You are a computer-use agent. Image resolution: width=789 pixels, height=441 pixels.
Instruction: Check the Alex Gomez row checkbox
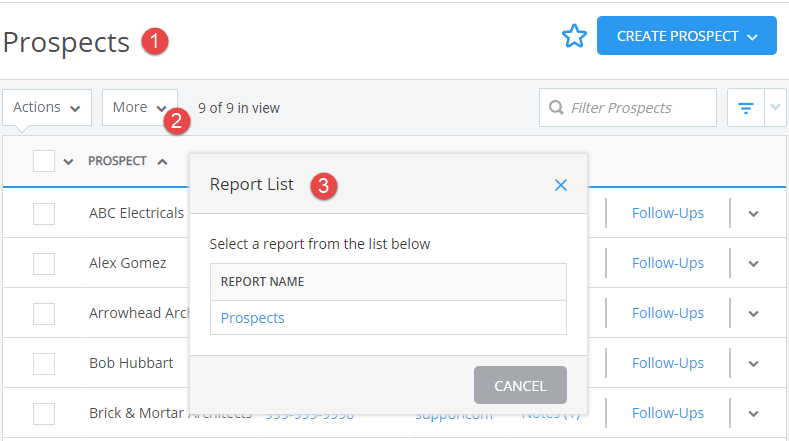click(x=44, y=263)
